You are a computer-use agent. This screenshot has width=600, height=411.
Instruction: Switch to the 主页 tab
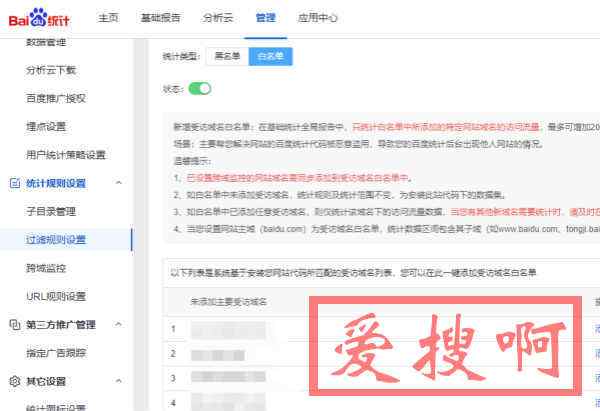click(x=109, y=18)
